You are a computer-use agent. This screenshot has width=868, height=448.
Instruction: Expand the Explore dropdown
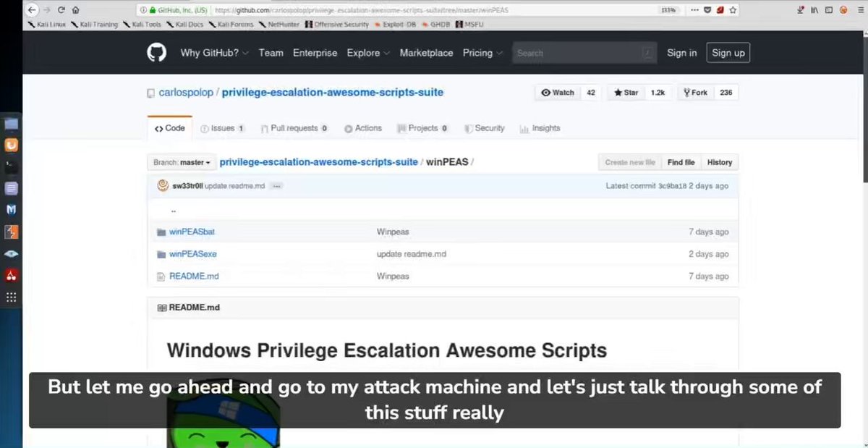[x=368, y=53]
